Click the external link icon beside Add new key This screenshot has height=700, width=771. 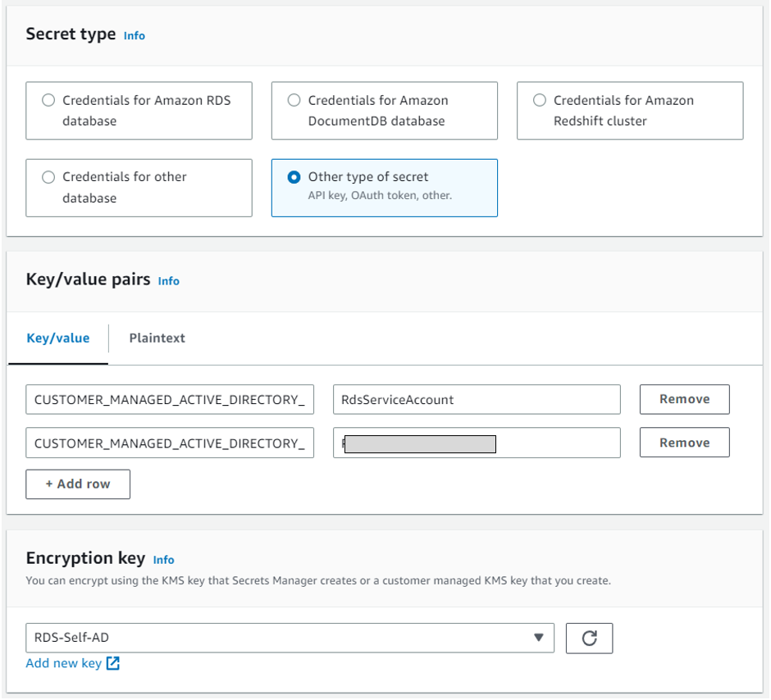113,663
